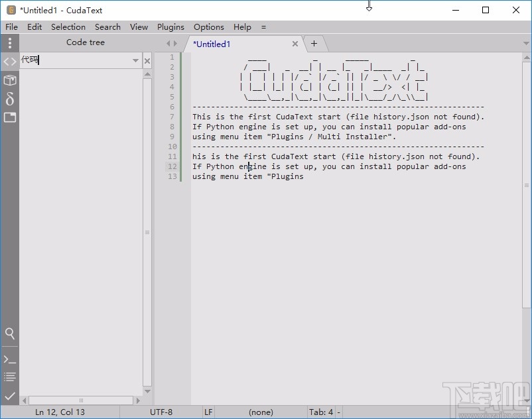Viewport: 532px width, 419px height.
Task: Click word "popular" on line 12
Action: coord(413,167)
